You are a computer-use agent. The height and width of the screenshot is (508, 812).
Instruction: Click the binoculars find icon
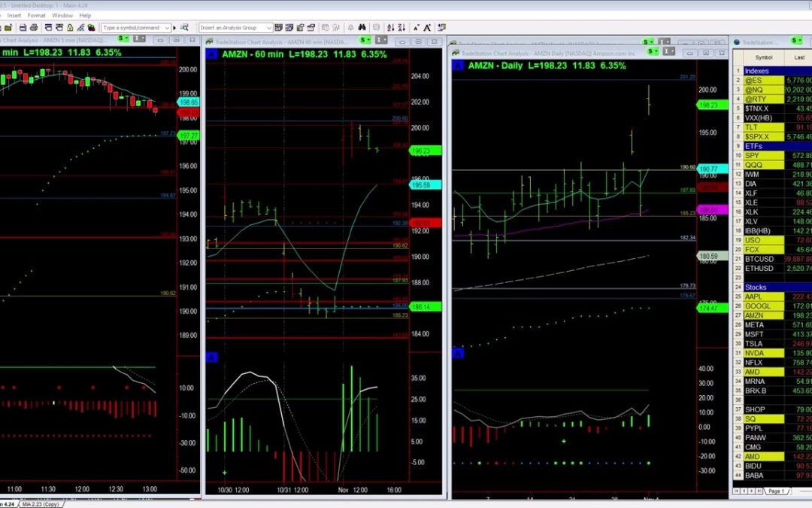tap(362, 28)
